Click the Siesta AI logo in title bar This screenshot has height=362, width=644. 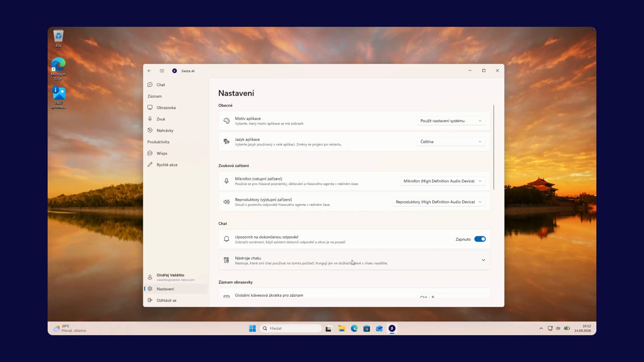175,71
